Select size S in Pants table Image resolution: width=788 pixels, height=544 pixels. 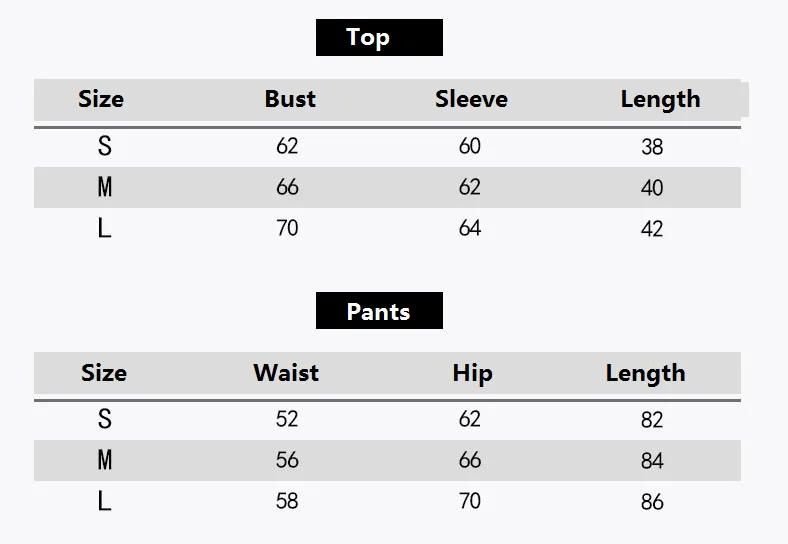pyautogui.click(x=105, y=419)
